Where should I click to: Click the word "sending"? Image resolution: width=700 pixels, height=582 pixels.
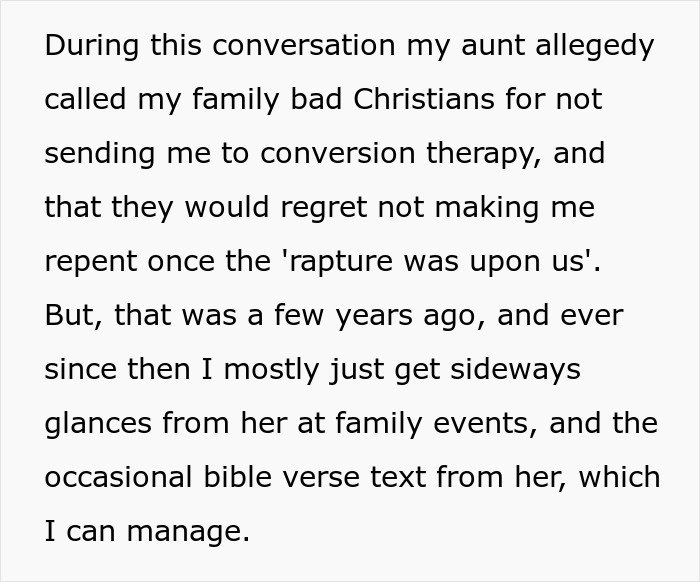click(99, 155)
